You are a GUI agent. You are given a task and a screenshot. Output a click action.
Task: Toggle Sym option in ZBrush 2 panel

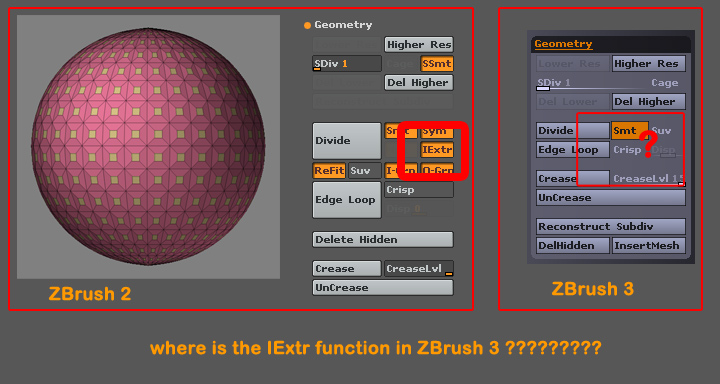click(x=437, y=131)
